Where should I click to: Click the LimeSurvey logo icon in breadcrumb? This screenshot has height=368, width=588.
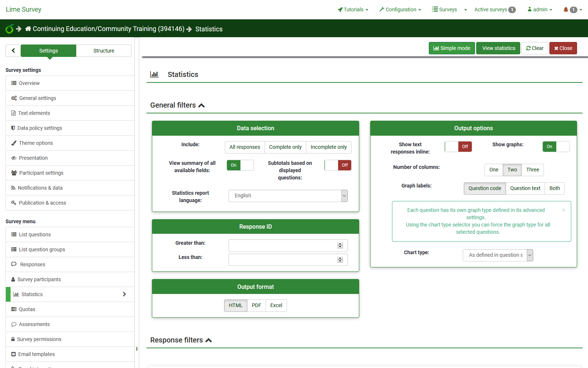(9, 29)
